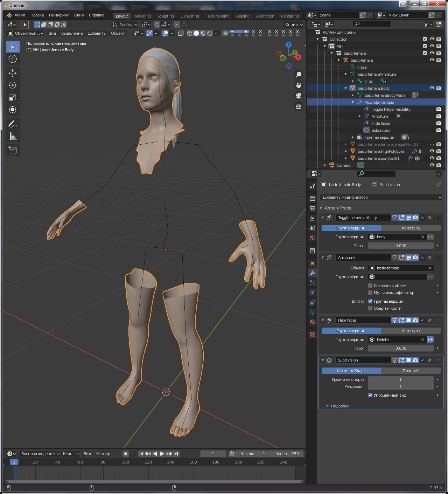448x494 pixels.
Task: Choose the Annotate pencil tool
Action: click(13, 124)
